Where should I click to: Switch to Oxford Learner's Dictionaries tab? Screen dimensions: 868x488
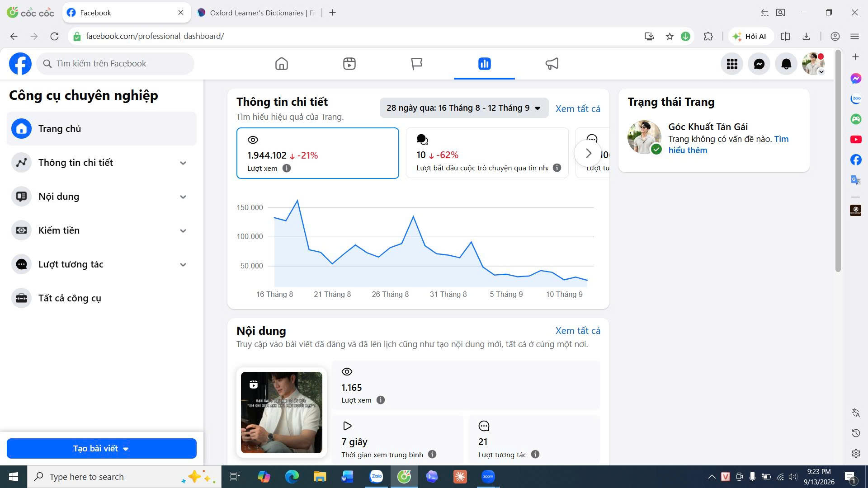coord(257,13)
